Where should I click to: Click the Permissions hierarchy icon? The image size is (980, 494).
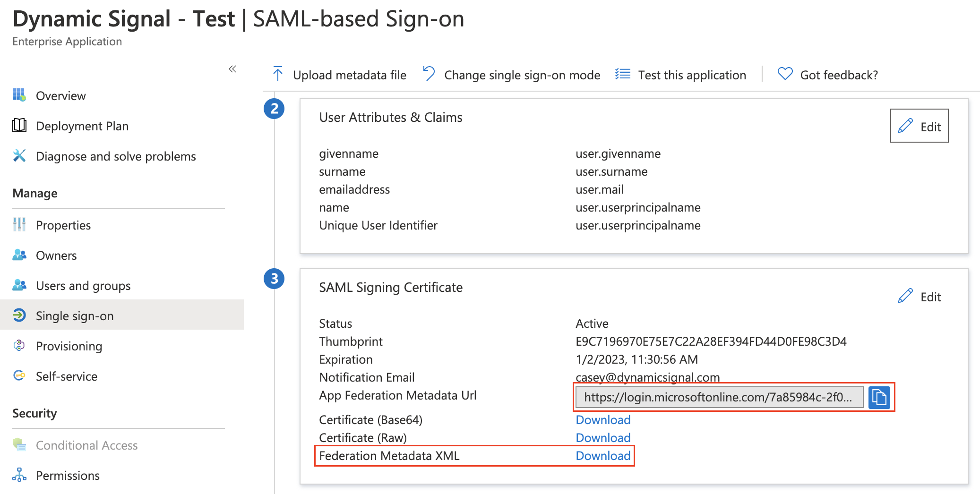coord(19,475)
